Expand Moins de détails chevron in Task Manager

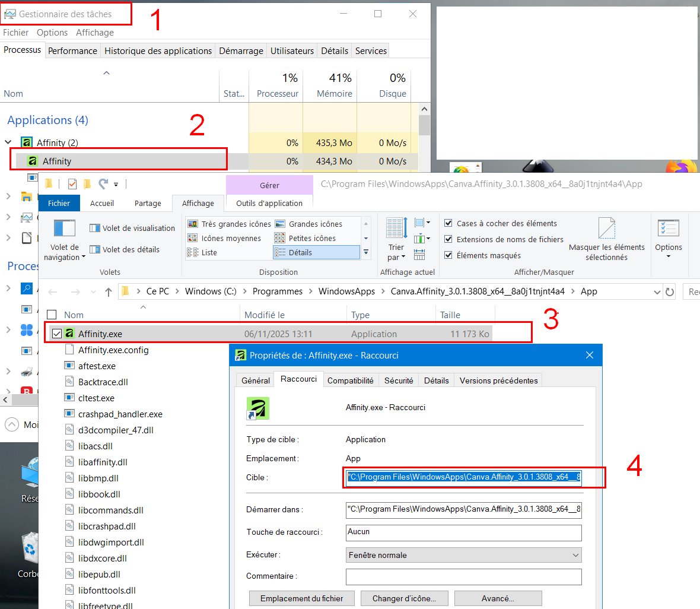[x=12, y=424]
